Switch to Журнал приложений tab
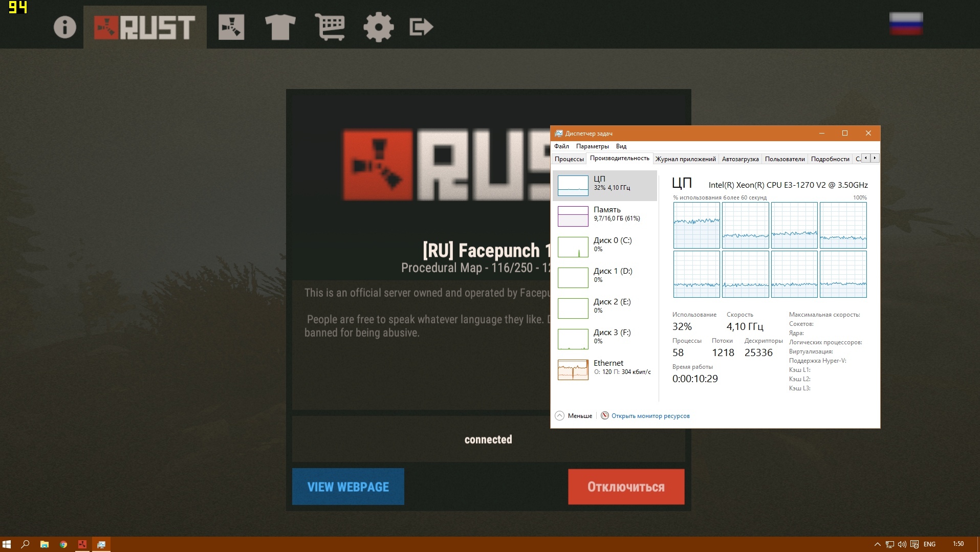This screenshot has height=552, width=980. point(686,159)
